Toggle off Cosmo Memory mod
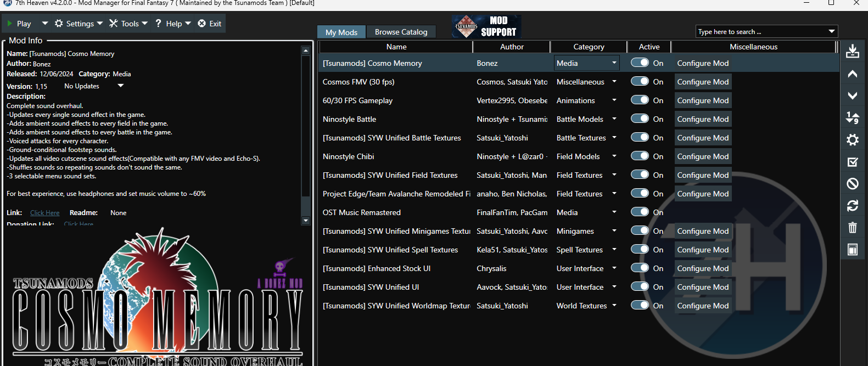This screenshot has height=366, width=868. pos(640,63)
